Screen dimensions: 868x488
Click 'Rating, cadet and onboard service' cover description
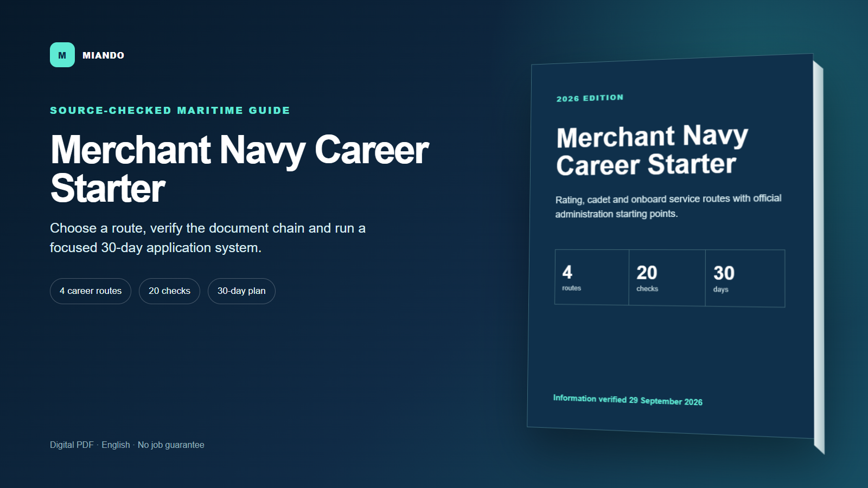tap(668, 206)
